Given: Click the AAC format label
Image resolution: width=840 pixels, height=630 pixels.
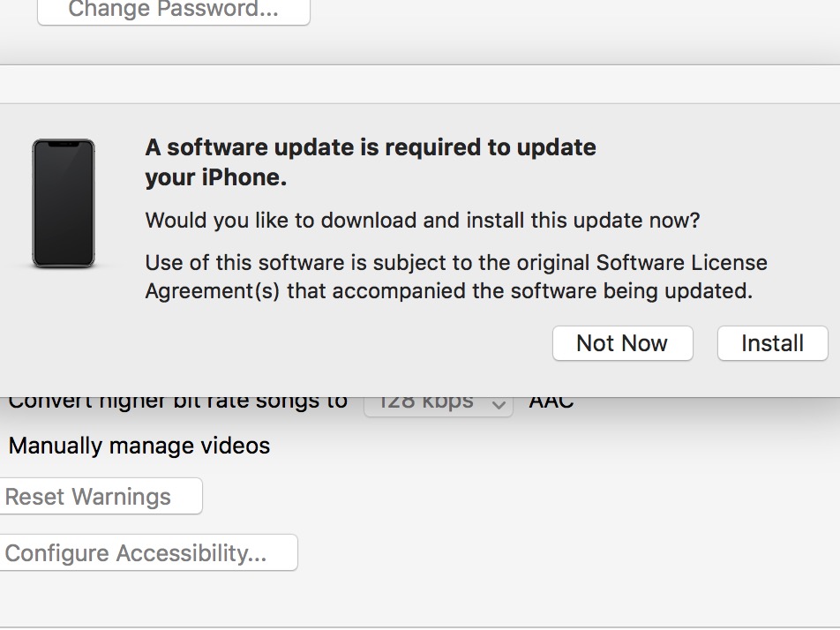Looking at the screenshot, I should [551, 403].
